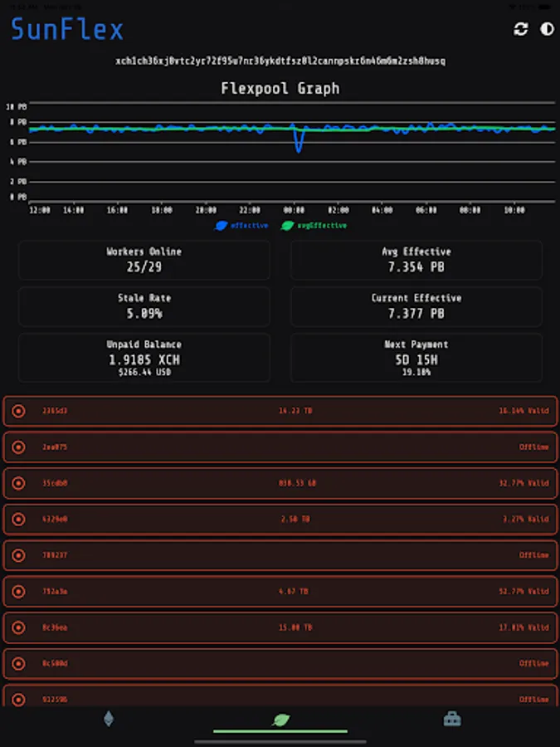Viewport: 560px width, 747px height.
Task: Open the Current Effective 7.377 PB card
Action: tap(416, 306)
